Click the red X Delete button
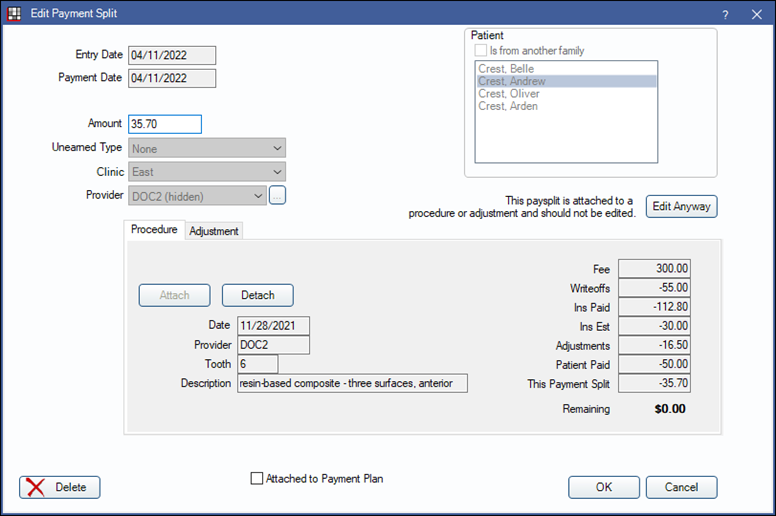This screenshot has width=776, height=516. (60, 487)
